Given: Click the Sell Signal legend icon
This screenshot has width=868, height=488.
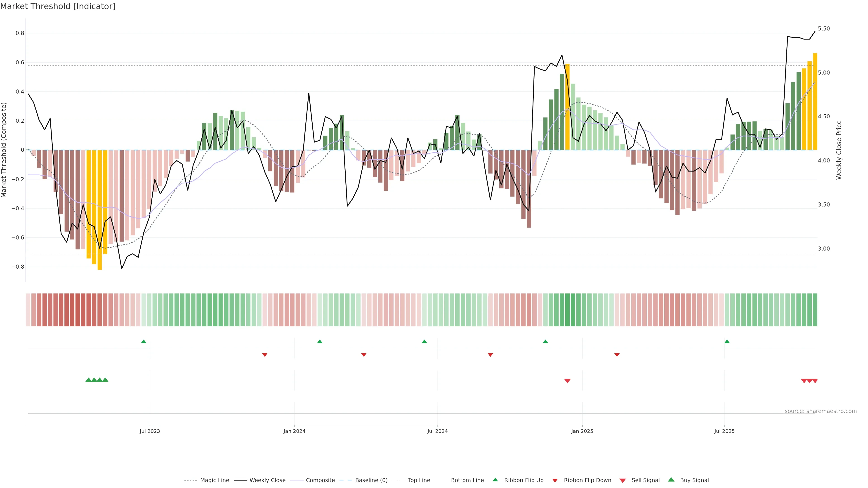Looking at the screenshot, I should [x=622, y=480].
